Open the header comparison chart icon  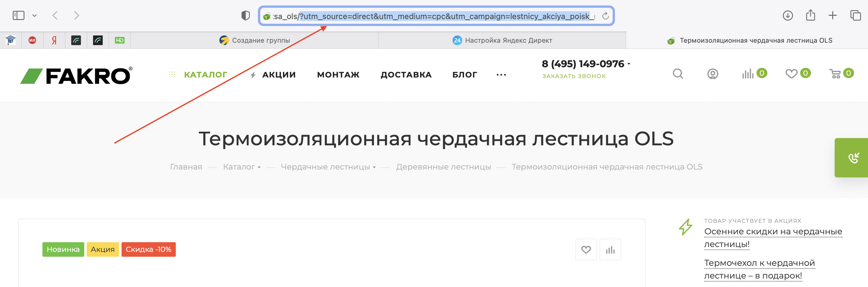[748, 74]
